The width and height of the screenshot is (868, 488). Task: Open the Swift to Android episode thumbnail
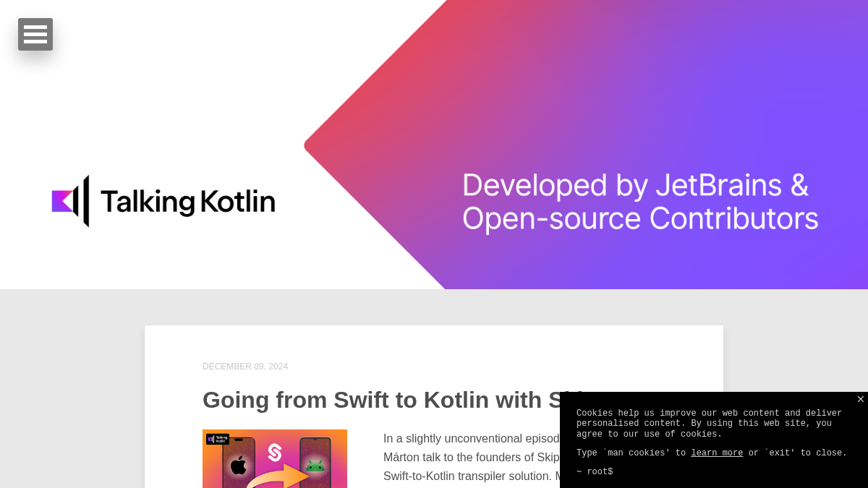click(x=275, y=458)
